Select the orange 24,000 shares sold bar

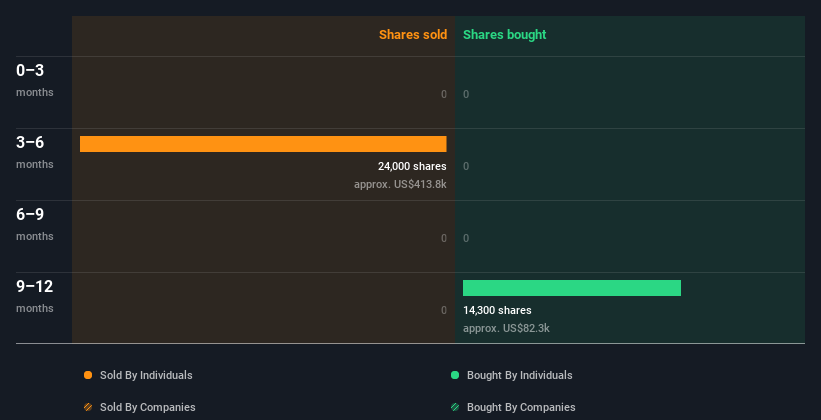[x=263, y=144]
